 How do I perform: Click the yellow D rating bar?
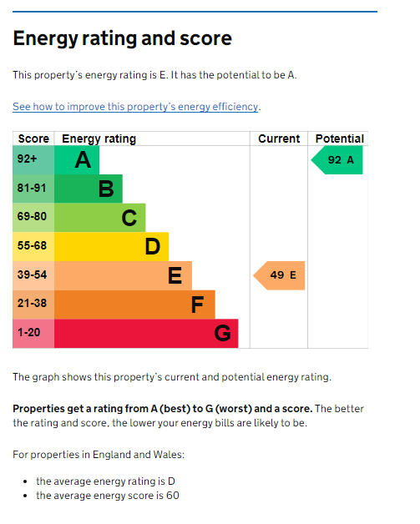click(111, 247)
